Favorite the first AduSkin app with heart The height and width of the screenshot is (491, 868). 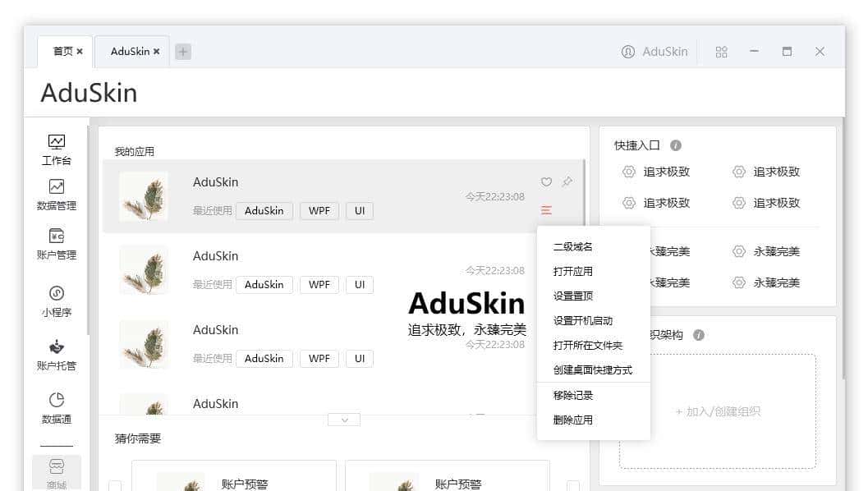(x=546, y=182)
